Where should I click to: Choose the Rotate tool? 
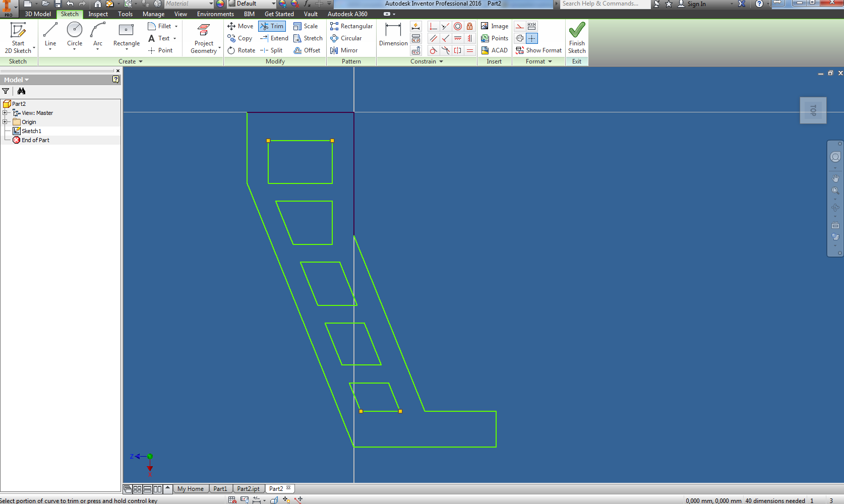coord(242,50)
